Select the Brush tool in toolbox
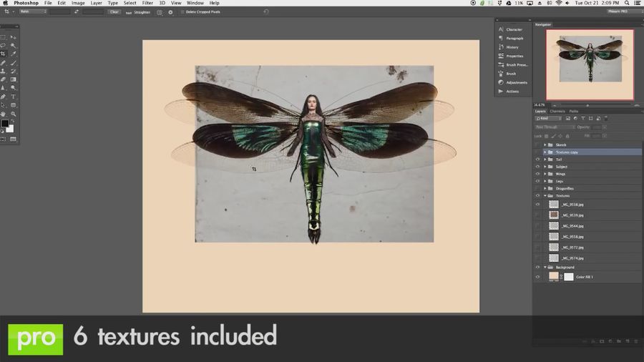Image resolution: width=644 pixels, height=362 pixels. point(13,63)
